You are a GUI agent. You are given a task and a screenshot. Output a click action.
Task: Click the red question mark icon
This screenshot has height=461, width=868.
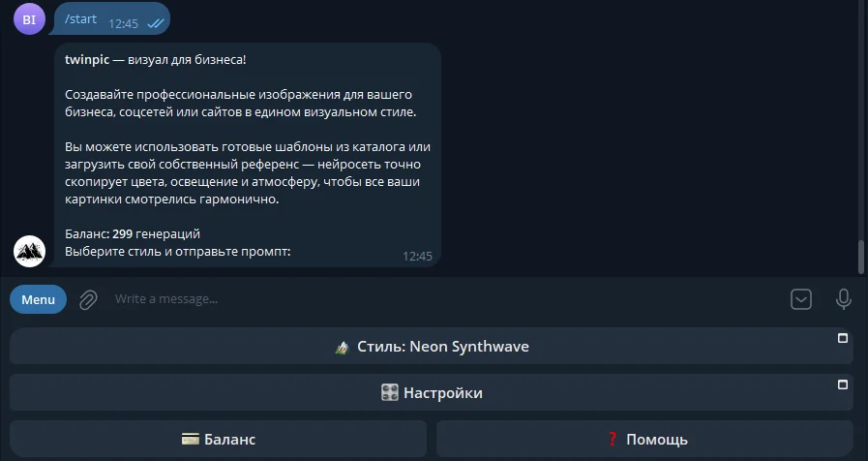pyautogui.click(x=613, y=440)
